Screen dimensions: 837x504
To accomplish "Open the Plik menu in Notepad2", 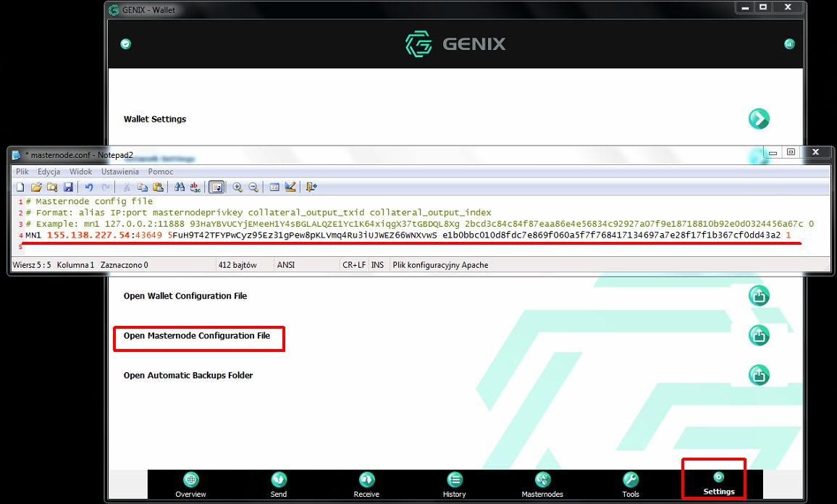I will pos(22,172).
